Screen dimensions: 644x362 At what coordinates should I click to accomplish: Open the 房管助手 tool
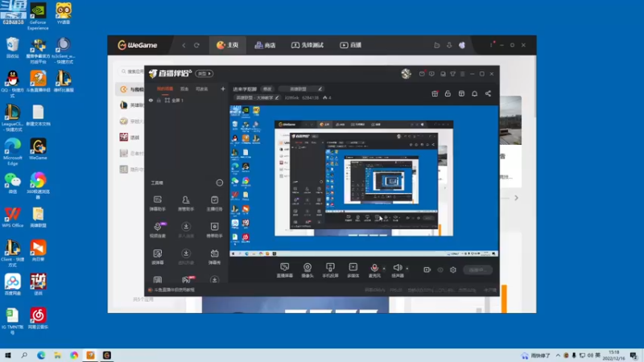186,204
